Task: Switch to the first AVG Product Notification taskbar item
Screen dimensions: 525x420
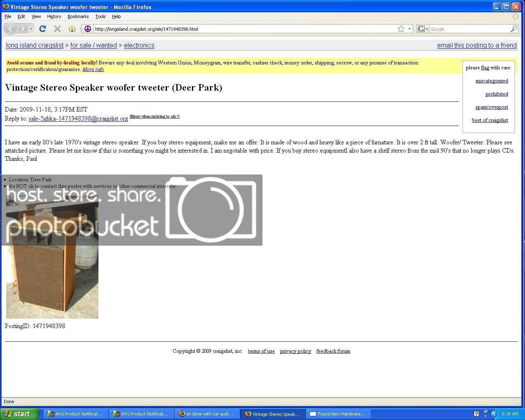Action: [75, 414]
